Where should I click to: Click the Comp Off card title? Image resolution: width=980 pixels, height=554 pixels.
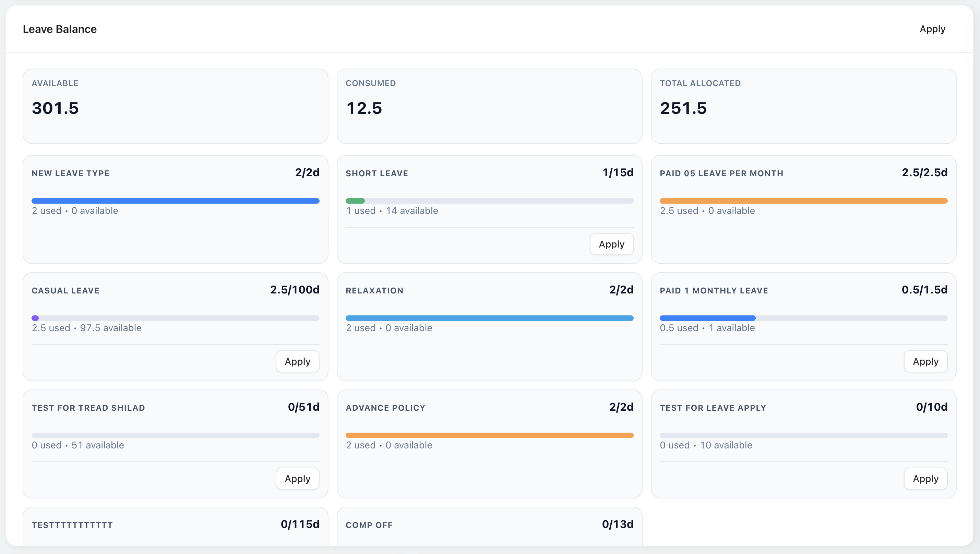click(369, 525)
